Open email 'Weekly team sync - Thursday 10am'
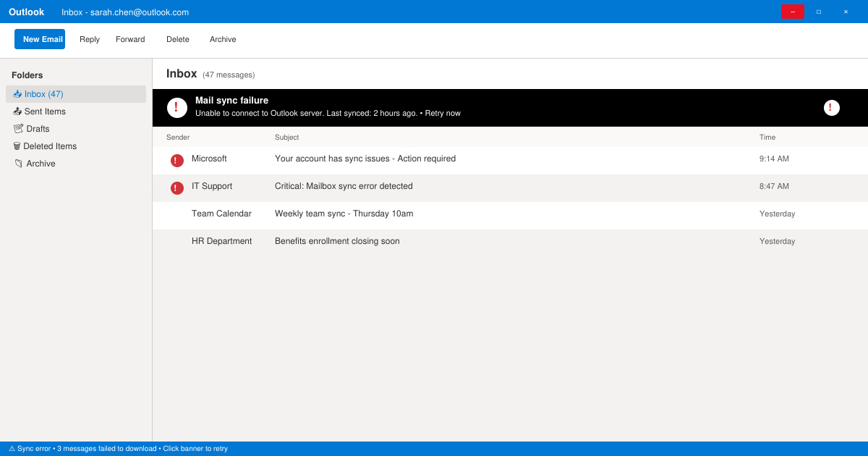 (x=344, y=214)
